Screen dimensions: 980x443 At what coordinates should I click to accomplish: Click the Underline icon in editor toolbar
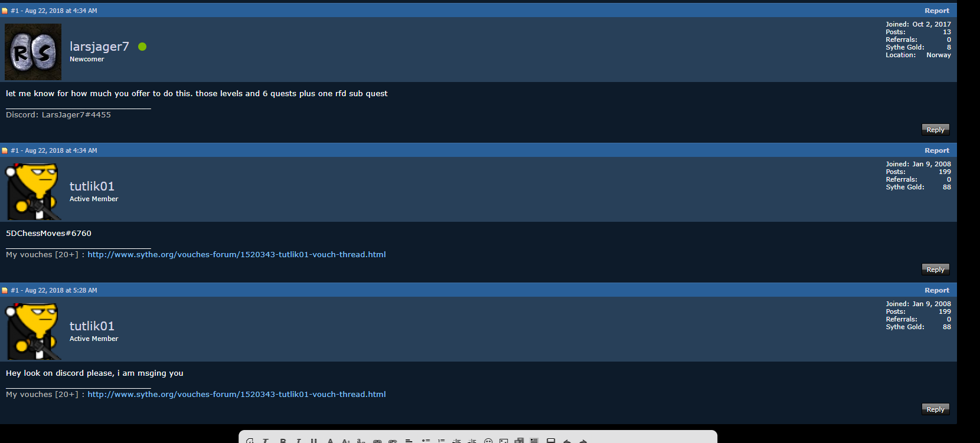[313, 441]
